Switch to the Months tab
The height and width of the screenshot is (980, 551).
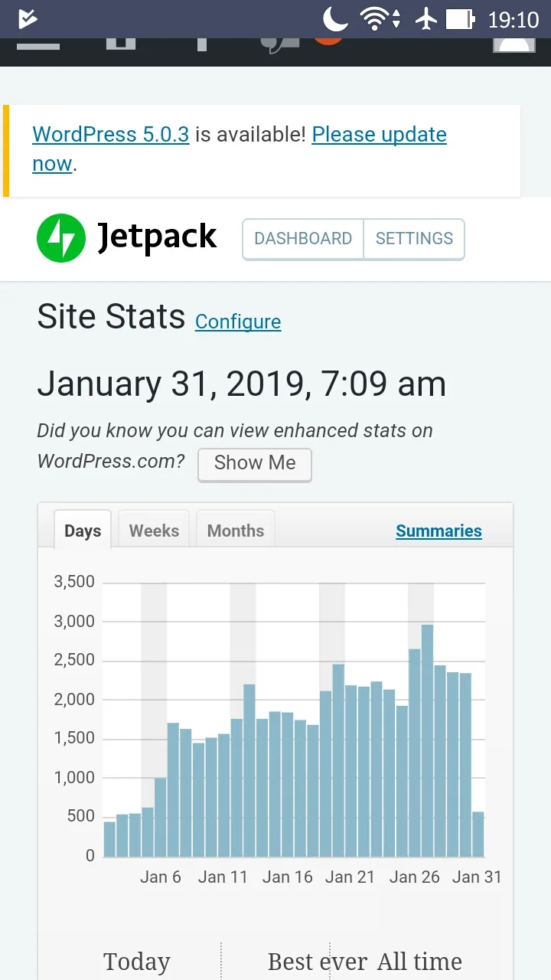(236, 531)
